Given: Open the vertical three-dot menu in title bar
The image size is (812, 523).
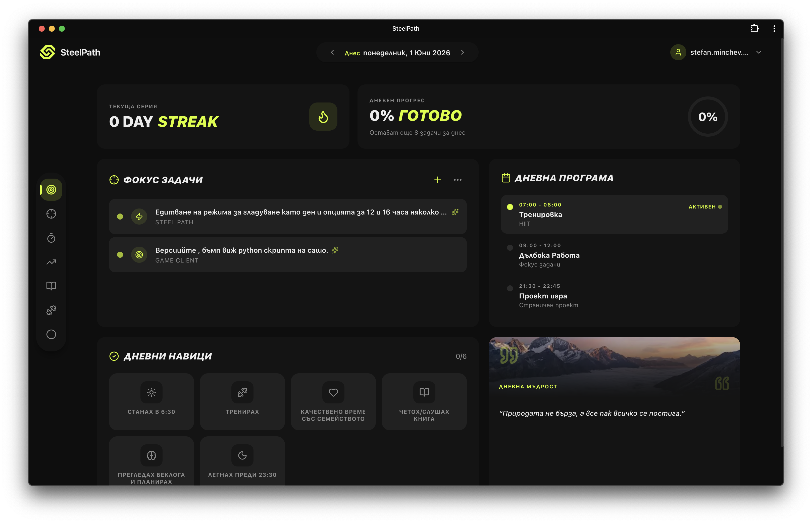Looking at the screenshot, I should click(x=774, y=29).
